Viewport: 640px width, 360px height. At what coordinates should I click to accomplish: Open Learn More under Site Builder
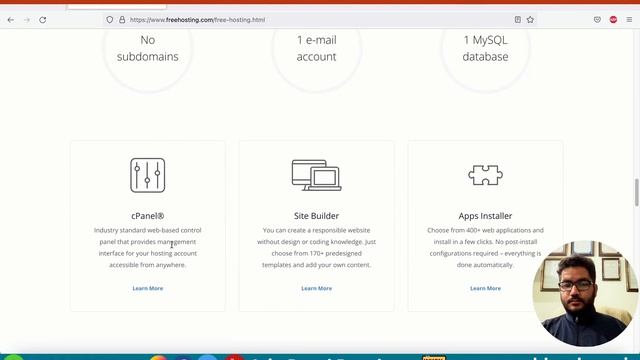click(316, 288)
